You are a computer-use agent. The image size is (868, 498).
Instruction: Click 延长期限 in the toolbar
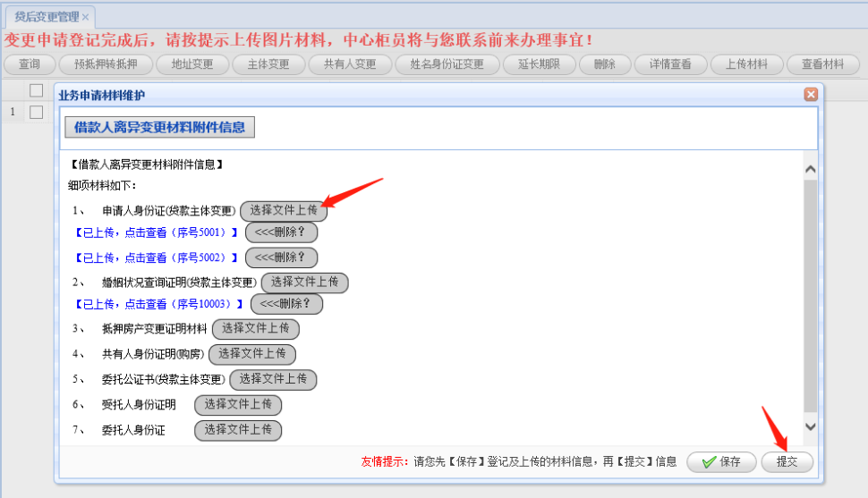pyautogui.click(x=538, y=64)
